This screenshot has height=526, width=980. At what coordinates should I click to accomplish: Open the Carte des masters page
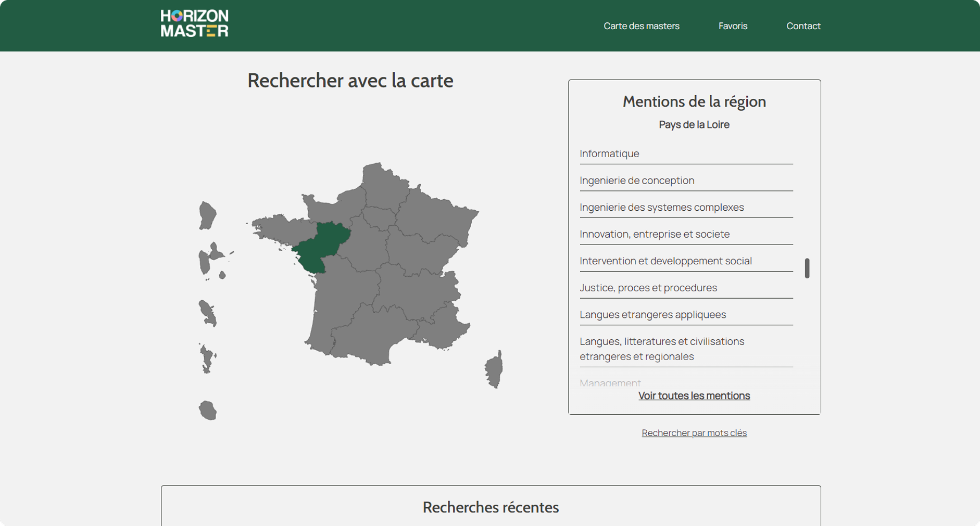641,26
